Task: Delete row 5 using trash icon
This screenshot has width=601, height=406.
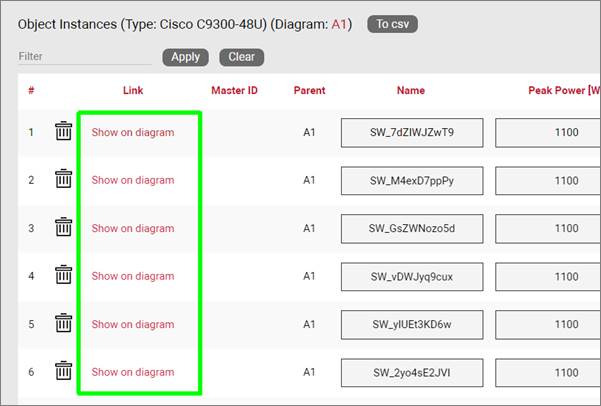Action: coord(64,323)
